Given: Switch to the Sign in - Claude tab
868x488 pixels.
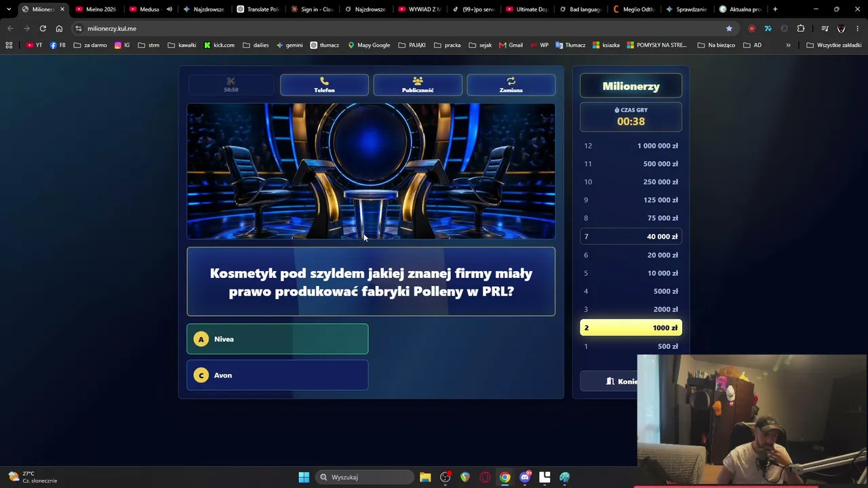Looking at the screenshot, I should [311, 9].
